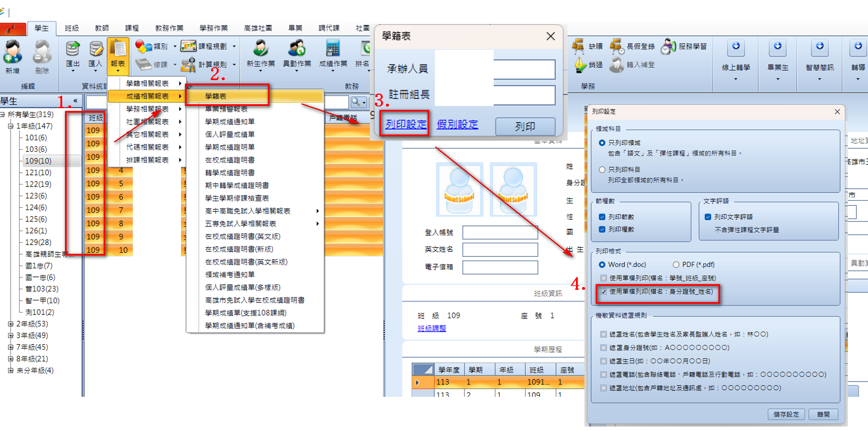The width and height of the screenshot is (868, 431).
Task: Click the 輔導 download button icon
Action: (x=858, y=48)
